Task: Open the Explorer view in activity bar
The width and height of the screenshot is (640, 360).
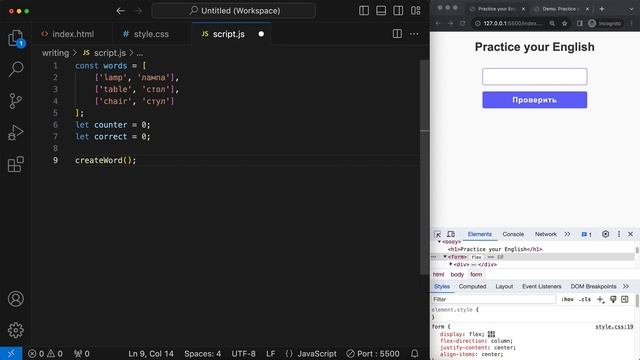Action: 16,38
